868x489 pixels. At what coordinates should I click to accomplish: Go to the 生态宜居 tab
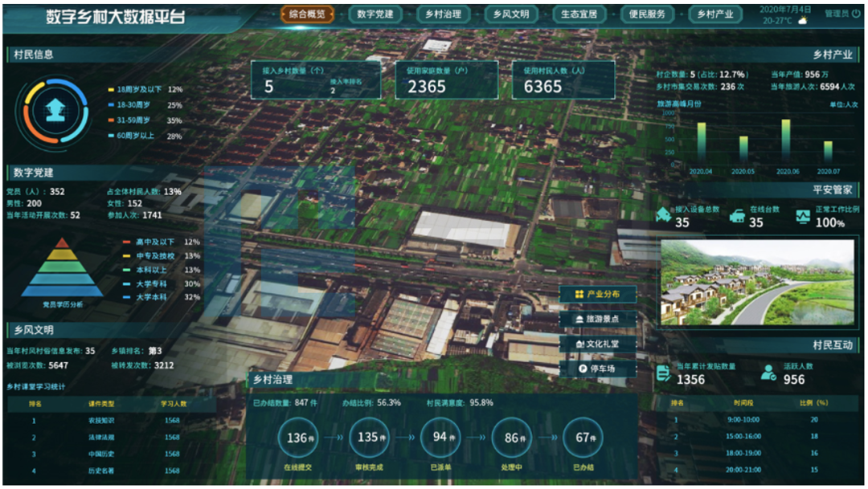(579, 14)
